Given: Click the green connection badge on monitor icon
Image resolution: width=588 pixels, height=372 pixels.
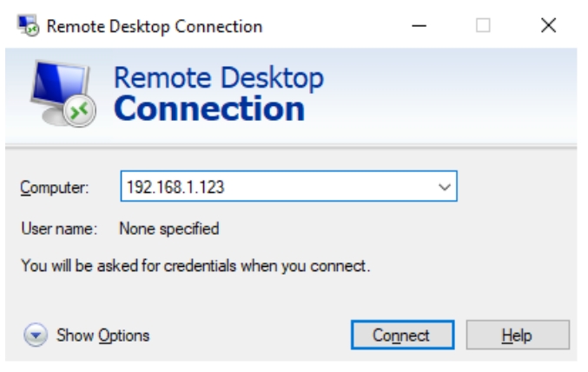Looking at the screenshot, I should click(79, 110).
